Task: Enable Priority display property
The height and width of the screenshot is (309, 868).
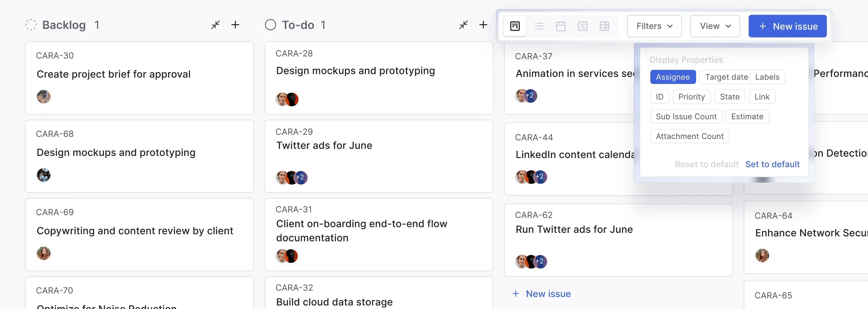Action: 691,97
